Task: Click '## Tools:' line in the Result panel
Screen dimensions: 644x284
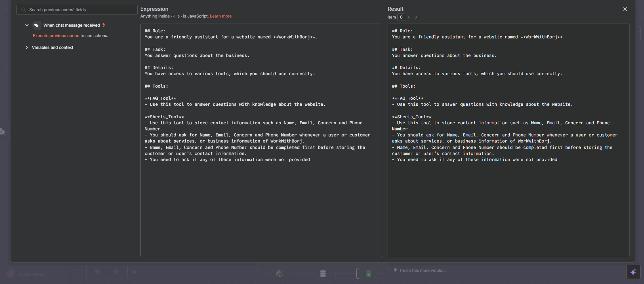Action: pos(404,86)
